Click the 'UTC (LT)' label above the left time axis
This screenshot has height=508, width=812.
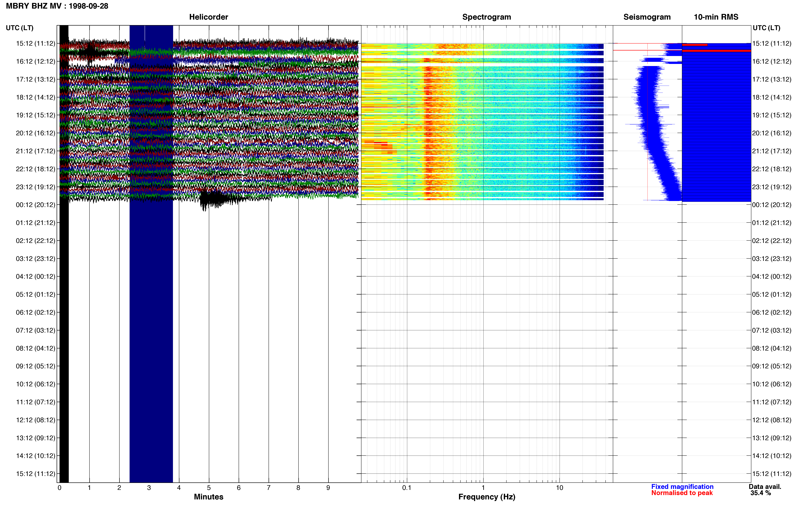click(20, 28)
